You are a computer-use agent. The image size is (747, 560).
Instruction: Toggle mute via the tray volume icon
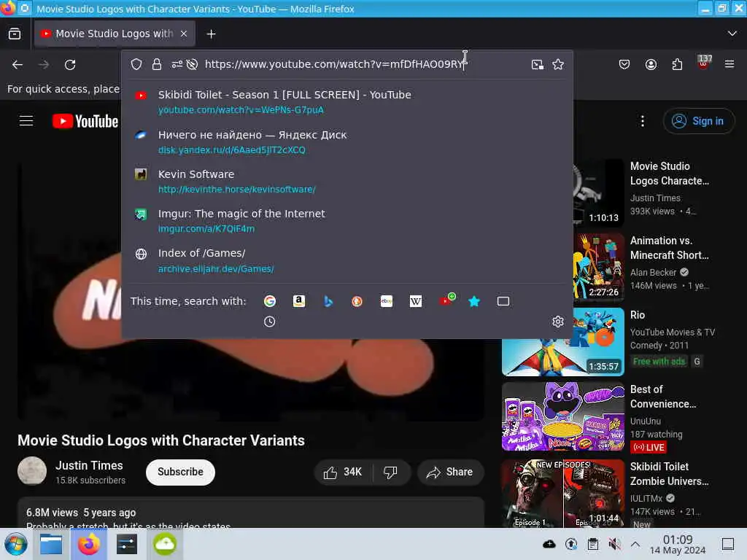point(614,544)
